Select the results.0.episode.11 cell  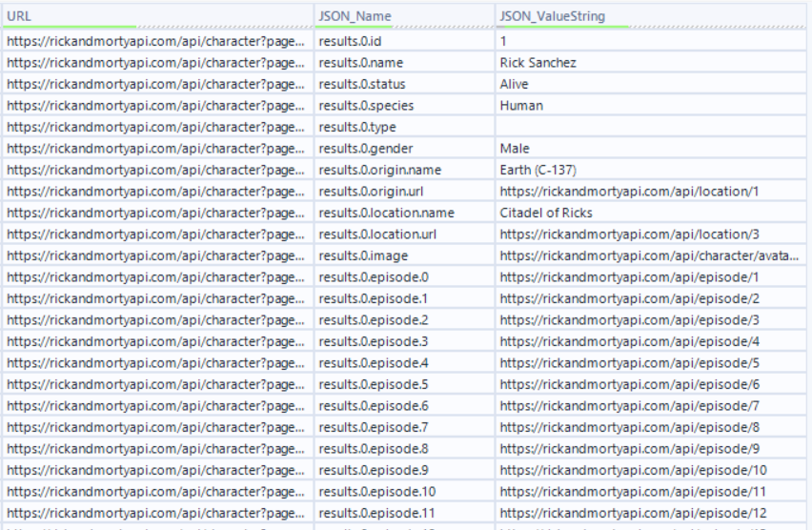404,514
